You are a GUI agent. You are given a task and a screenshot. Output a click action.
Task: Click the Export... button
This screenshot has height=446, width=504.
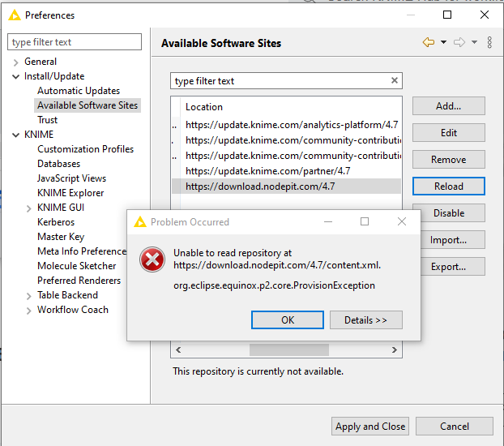click(x=453, y=267)
